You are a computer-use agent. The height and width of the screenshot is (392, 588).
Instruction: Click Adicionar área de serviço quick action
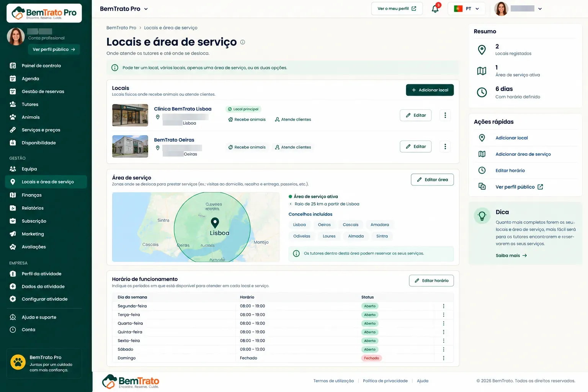(x=523, y=154)
